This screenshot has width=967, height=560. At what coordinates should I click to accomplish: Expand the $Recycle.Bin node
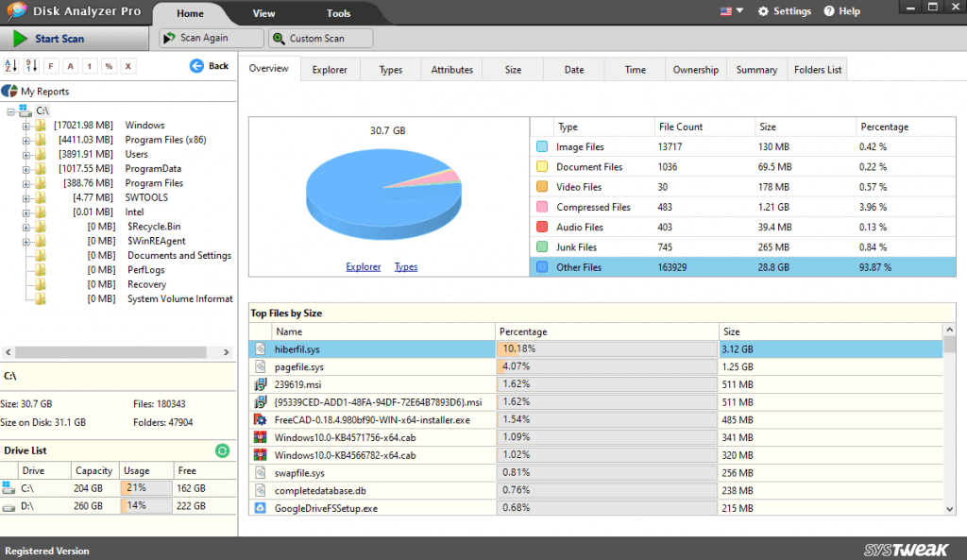tap(25, 228)
